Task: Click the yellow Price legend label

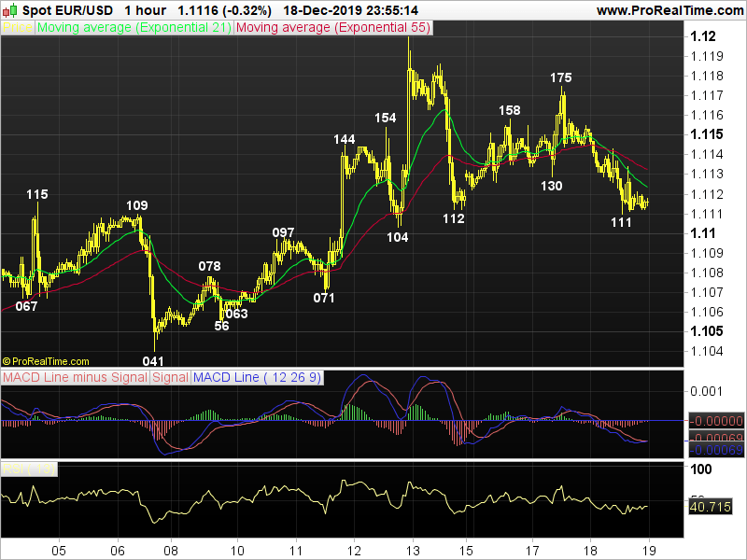Action: click(18, 28)
